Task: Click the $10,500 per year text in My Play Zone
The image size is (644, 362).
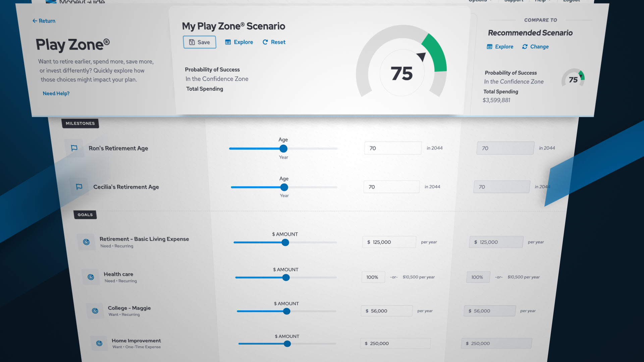Action: click(419, 277)
